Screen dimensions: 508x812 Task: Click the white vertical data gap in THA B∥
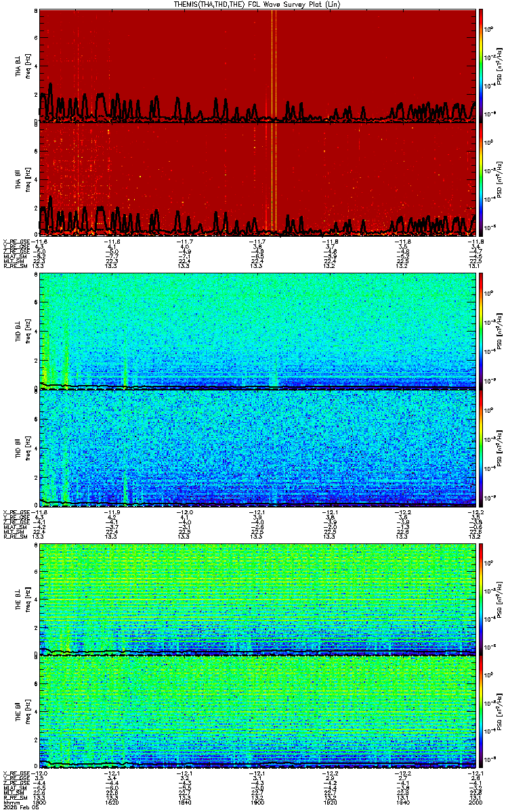click(274, 179)
